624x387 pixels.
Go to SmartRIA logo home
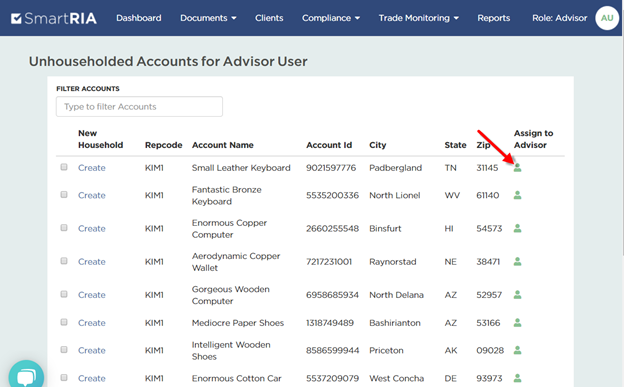pos(54,18)
